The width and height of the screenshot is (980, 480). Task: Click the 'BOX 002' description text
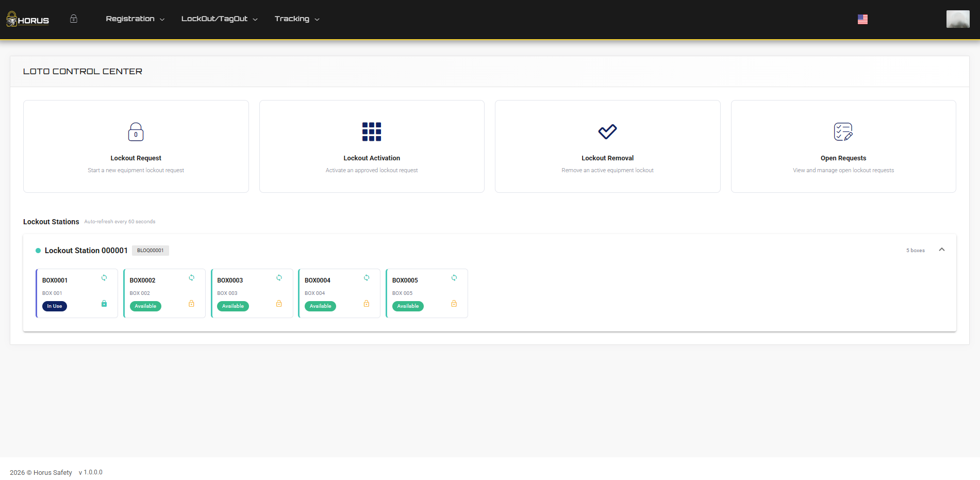click(x=140, y=293)
